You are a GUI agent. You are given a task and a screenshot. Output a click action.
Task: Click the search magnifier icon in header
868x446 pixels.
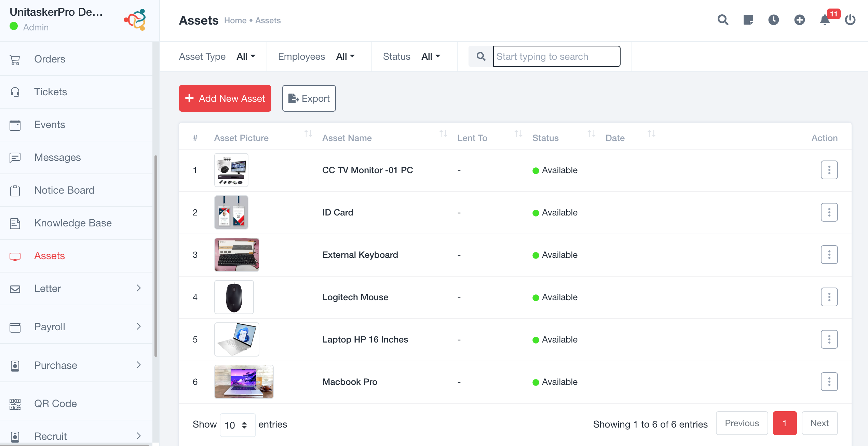(x=723, y=20)
